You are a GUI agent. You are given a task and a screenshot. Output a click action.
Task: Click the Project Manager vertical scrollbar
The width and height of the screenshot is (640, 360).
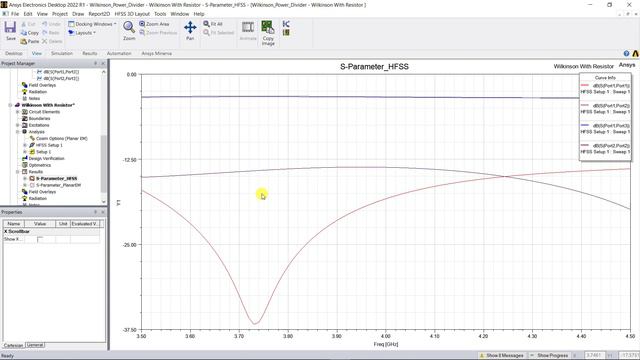click(104, 164)
